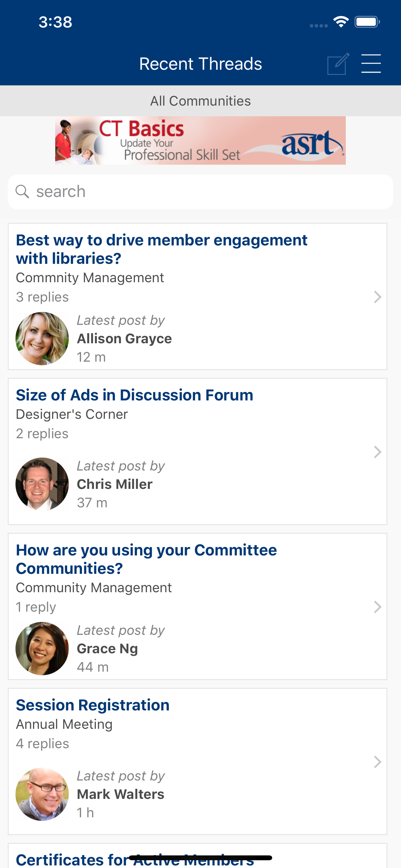Open "Size of Ads in Discussion Forum"

click(x=134, y=395)
